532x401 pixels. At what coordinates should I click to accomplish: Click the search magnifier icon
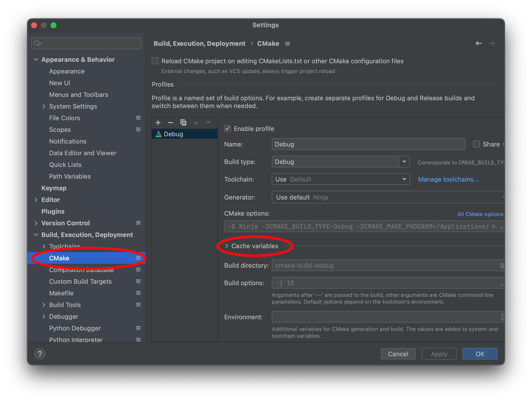tap(37, 43)
